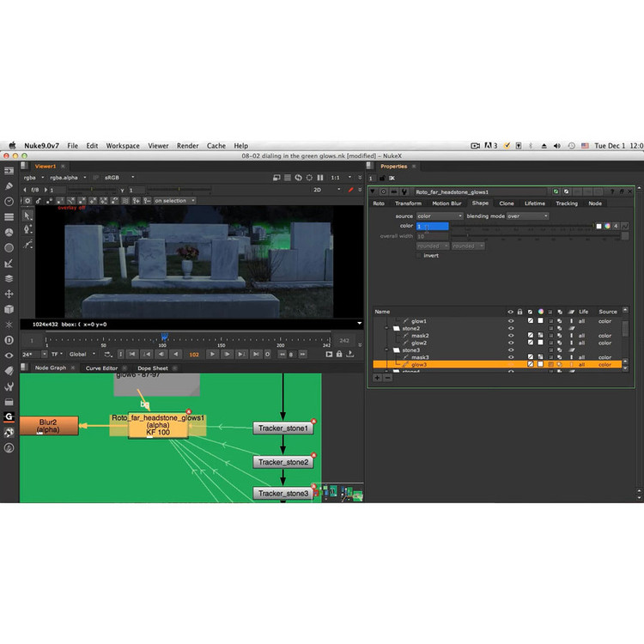Select the Blur2 node in node graph
Viewport: 644px width, 644px height.
(x=48, y=425)
